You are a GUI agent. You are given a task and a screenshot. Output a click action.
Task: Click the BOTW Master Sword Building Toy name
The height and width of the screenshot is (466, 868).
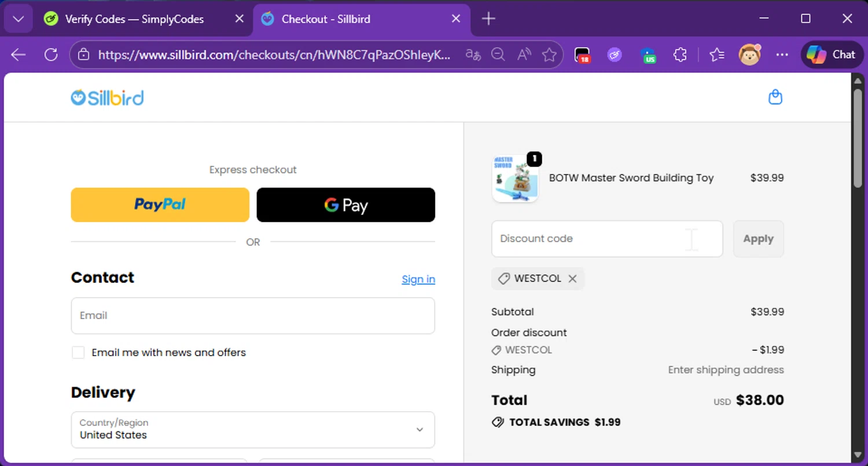tap(631, 178)
